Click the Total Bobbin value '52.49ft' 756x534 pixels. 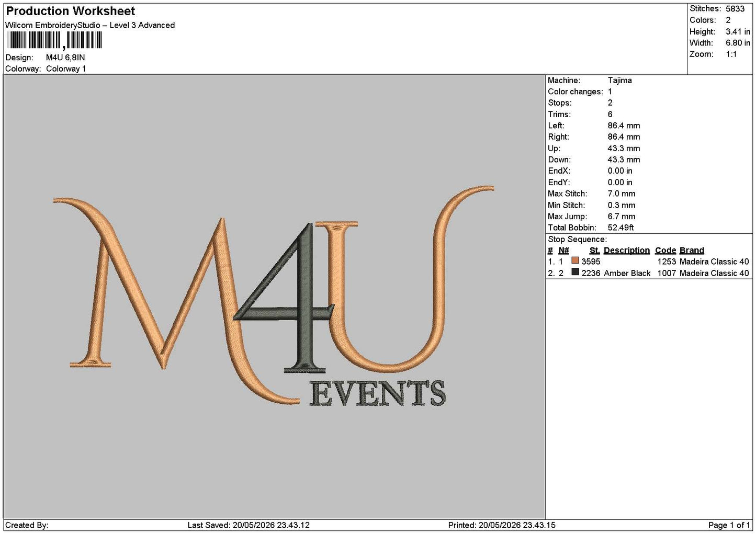(621, 228)
